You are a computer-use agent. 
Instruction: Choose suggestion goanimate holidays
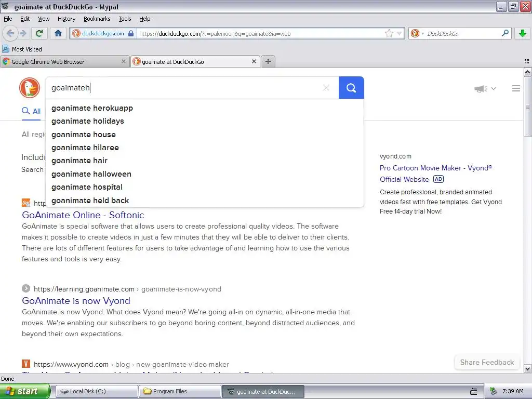pyautogui.click(x=205, y=121)
